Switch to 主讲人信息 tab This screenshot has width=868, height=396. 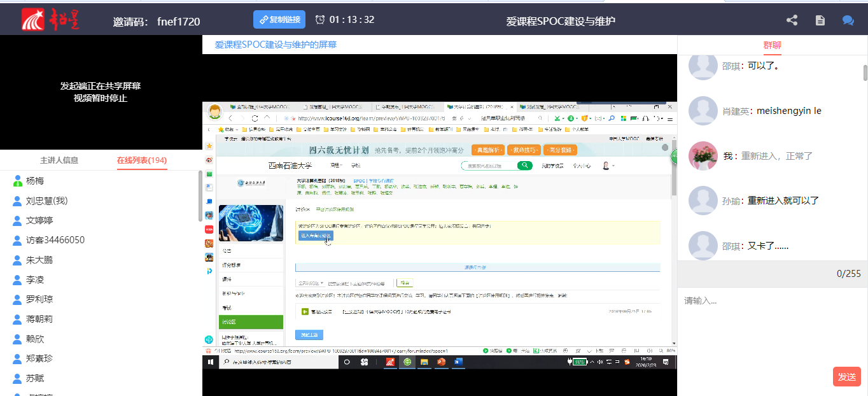click(x=59, y=160)
